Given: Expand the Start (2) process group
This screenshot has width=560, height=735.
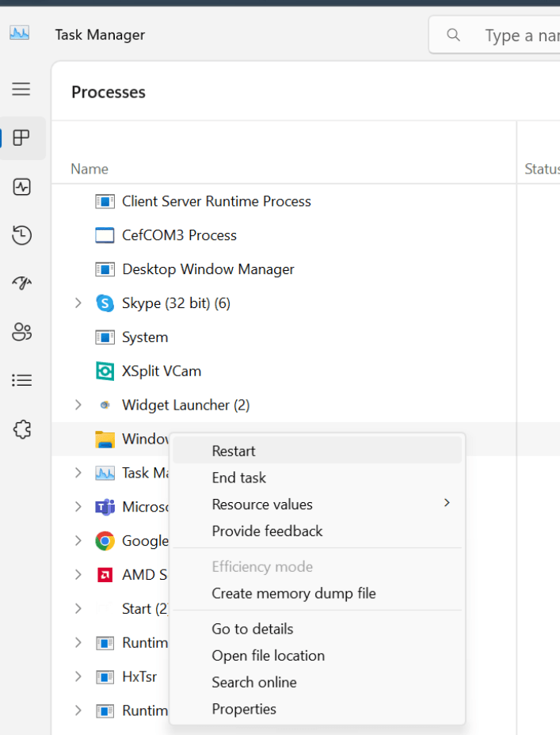Looking at the screenshot, I should click(x=78, y=609).
